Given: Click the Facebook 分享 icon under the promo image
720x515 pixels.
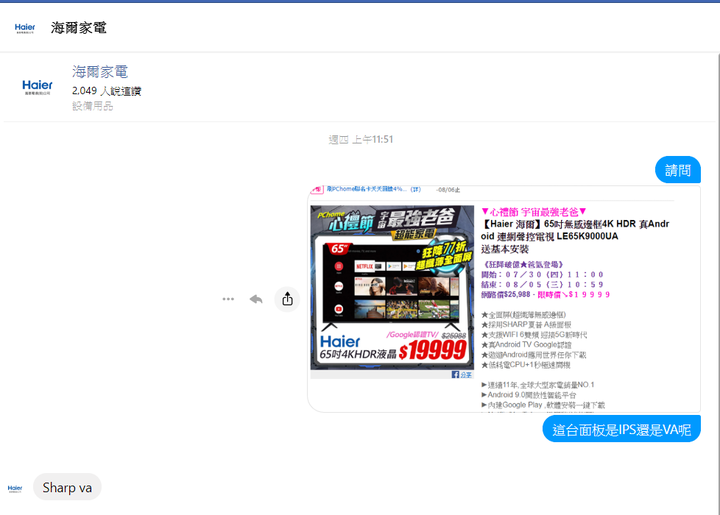Looking at the screenshot, I should pos(461,375).
